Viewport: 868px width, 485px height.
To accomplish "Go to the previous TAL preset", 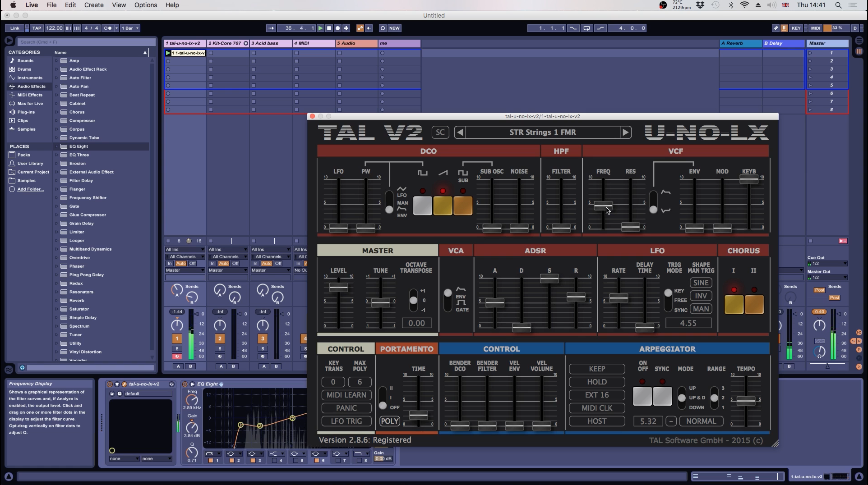I will point(460,132).
